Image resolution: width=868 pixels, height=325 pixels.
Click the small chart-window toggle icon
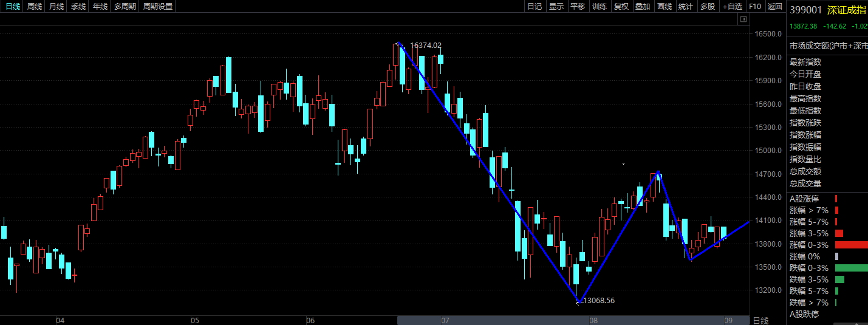pos(743,19)
